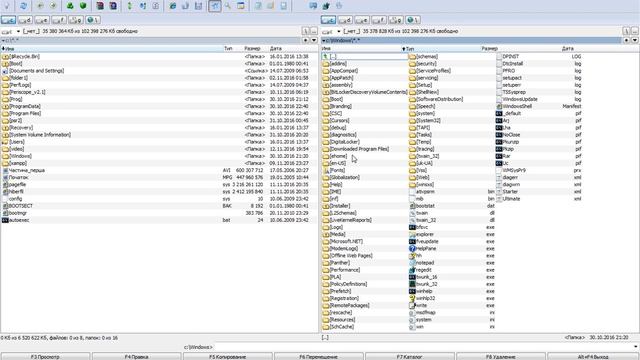Click F5 Копирование button

227,357
